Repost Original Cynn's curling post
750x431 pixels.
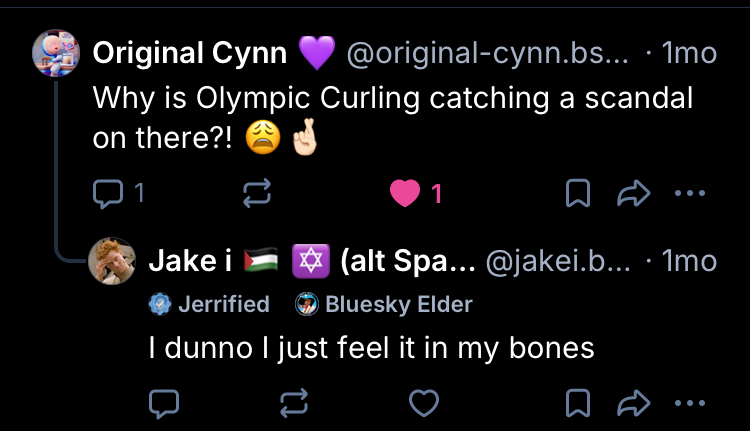(x=257, y=195)
